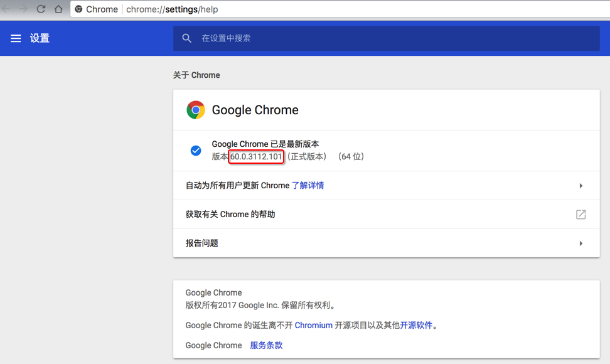
Task: Click the version number 60.0.3112.101
Action: (256, 157)
